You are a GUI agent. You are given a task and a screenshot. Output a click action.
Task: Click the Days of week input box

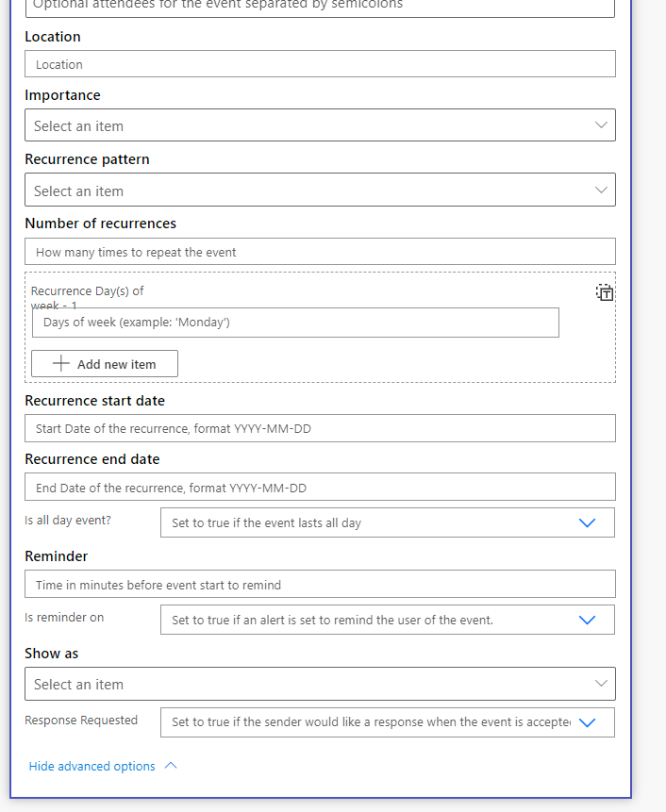295,323
